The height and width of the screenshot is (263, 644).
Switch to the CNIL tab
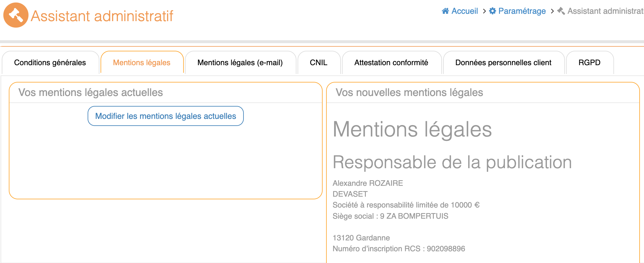(318, 63)
